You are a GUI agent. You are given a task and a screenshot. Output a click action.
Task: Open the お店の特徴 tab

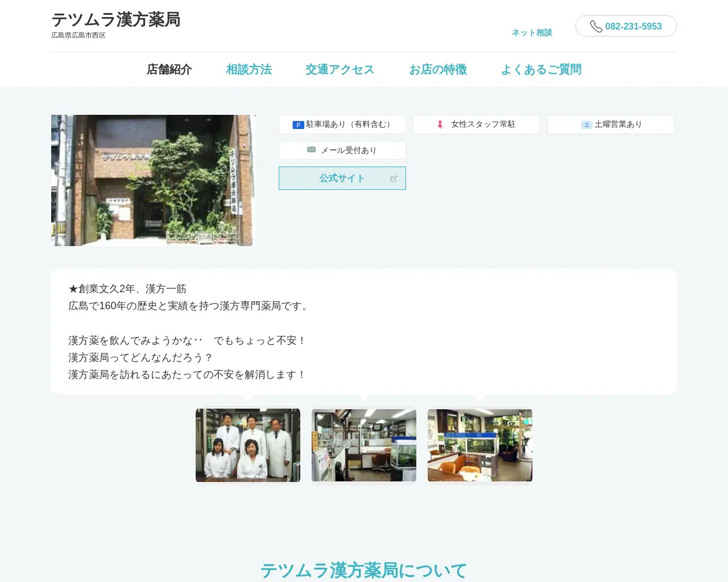[x=438, y=69]
